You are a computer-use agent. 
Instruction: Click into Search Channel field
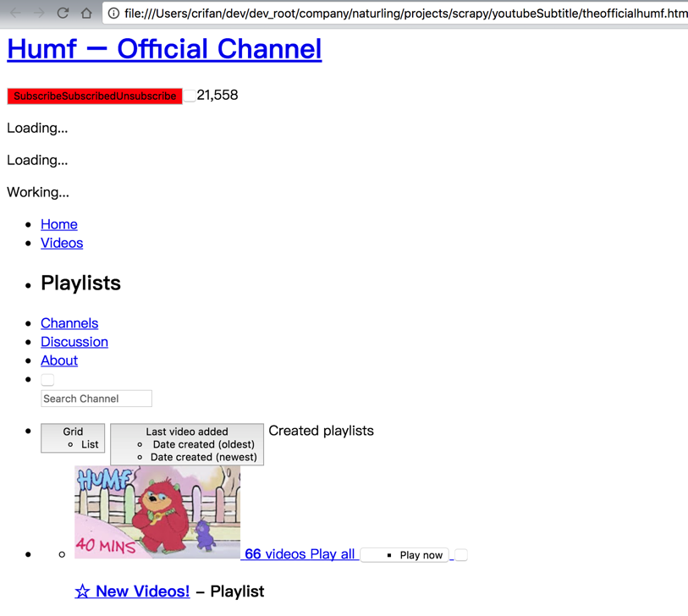tap(96, 399)
